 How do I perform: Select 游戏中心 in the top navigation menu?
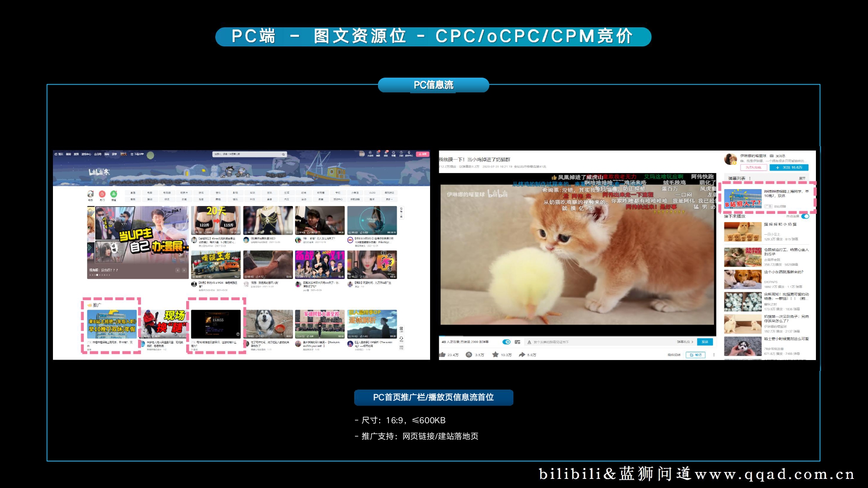tap(87, 153)
